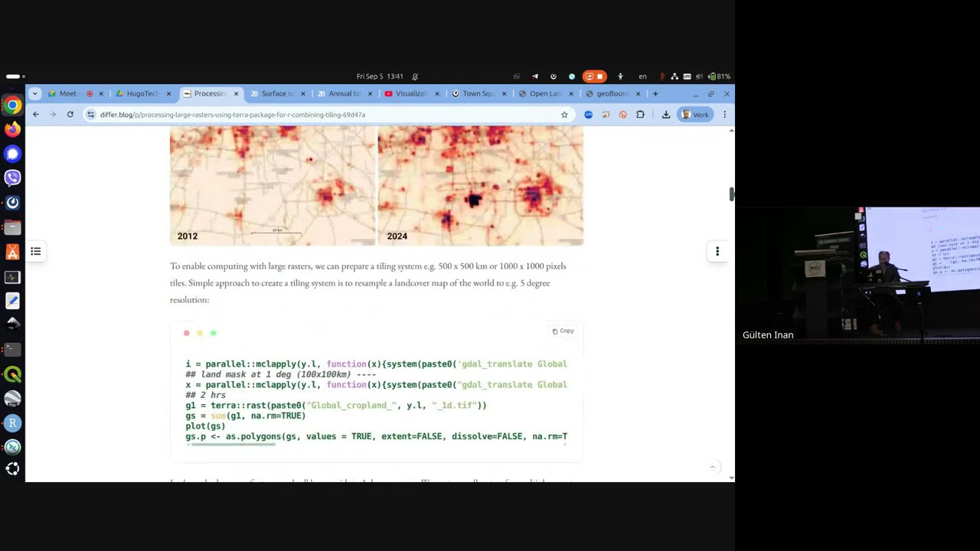Switch to the geoBoundaries tab
980x551 pixels.
612,93
